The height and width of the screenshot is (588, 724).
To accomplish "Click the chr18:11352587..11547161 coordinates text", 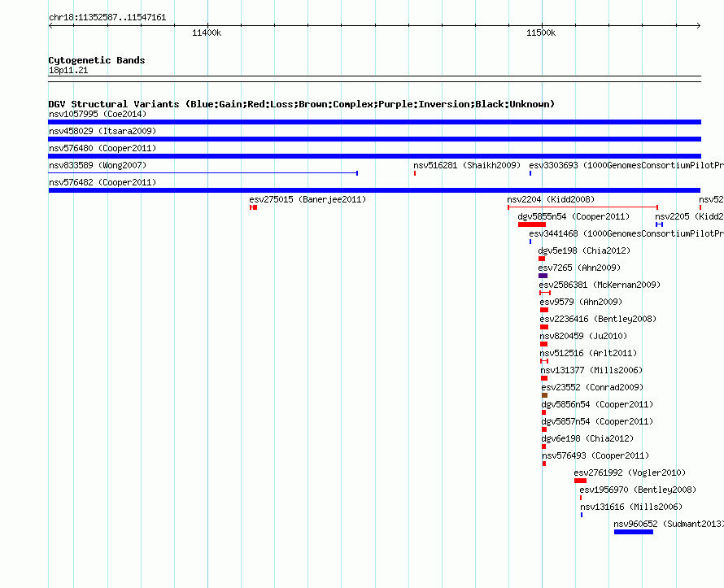I will click(x=107, y=18).
